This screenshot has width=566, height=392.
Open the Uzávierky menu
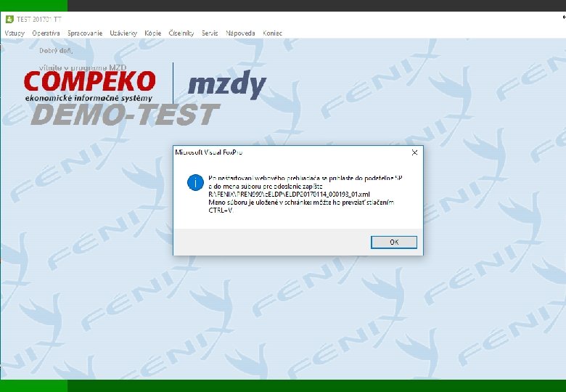point(123,33)
